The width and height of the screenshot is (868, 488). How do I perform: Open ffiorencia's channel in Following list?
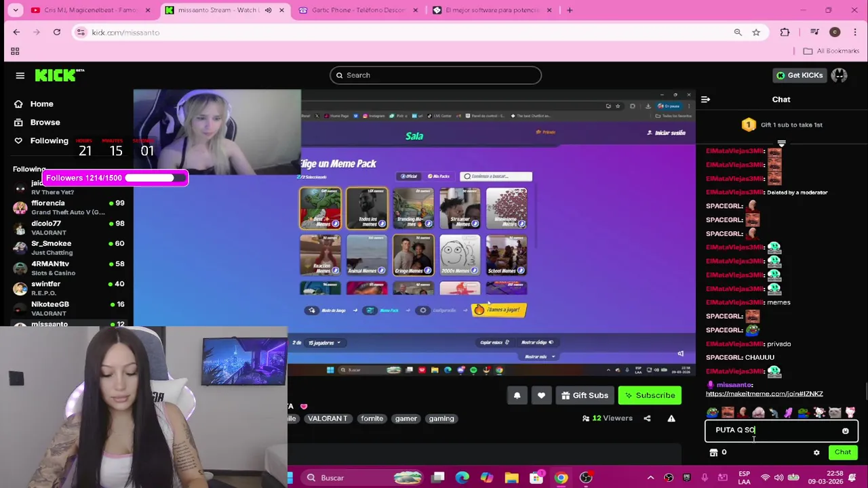[68, 207]
